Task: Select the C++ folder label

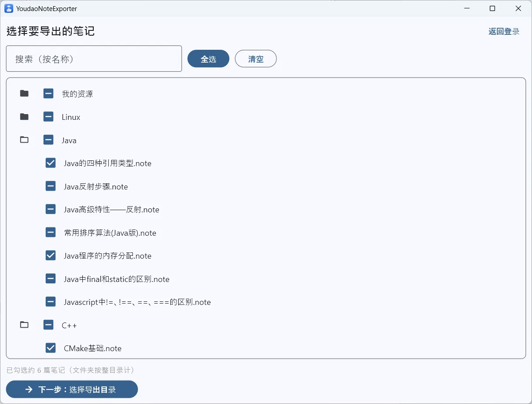Action: click(x=69, y=326)
